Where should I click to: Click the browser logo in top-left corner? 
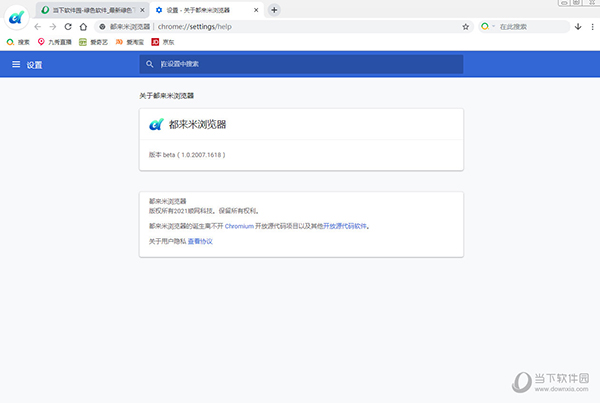click(x=16, y=17)
